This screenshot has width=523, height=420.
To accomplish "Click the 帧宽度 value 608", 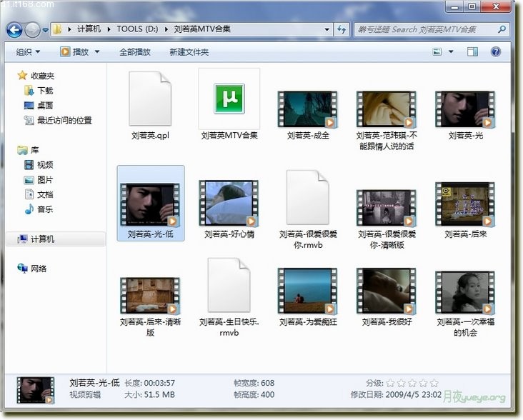I will tap(267, 383).
